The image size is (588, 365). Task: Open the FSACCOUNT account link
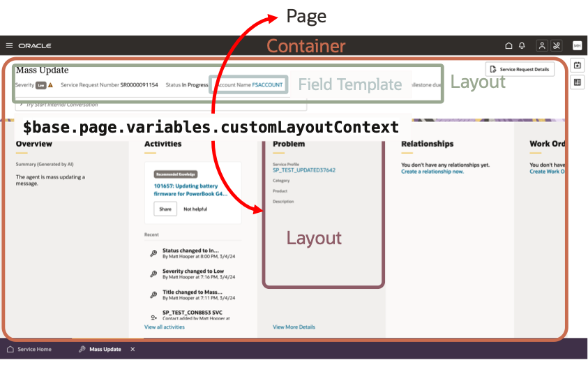pyautogui.click(x=267, y=85)
